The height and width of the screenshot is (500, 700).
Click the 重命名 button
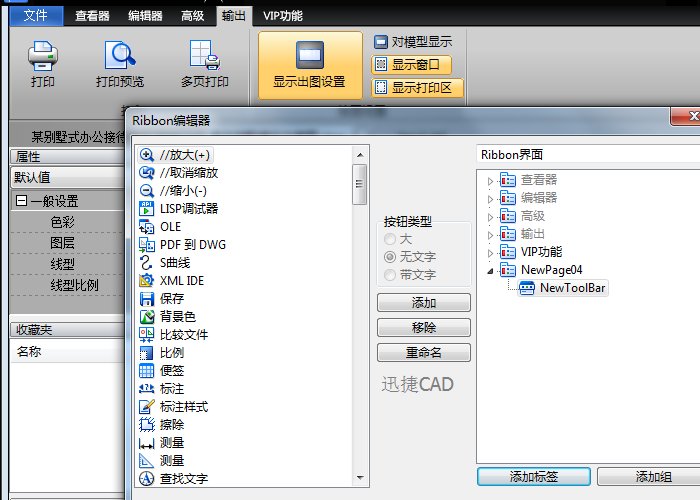424,353
